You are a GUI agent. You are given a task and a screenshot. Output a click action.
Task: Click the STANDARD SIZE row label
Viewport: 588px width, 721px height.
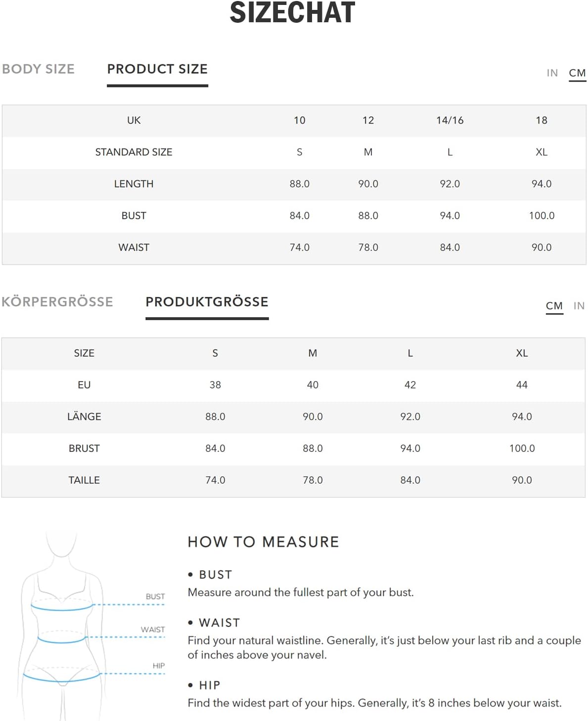coord(134,152)
